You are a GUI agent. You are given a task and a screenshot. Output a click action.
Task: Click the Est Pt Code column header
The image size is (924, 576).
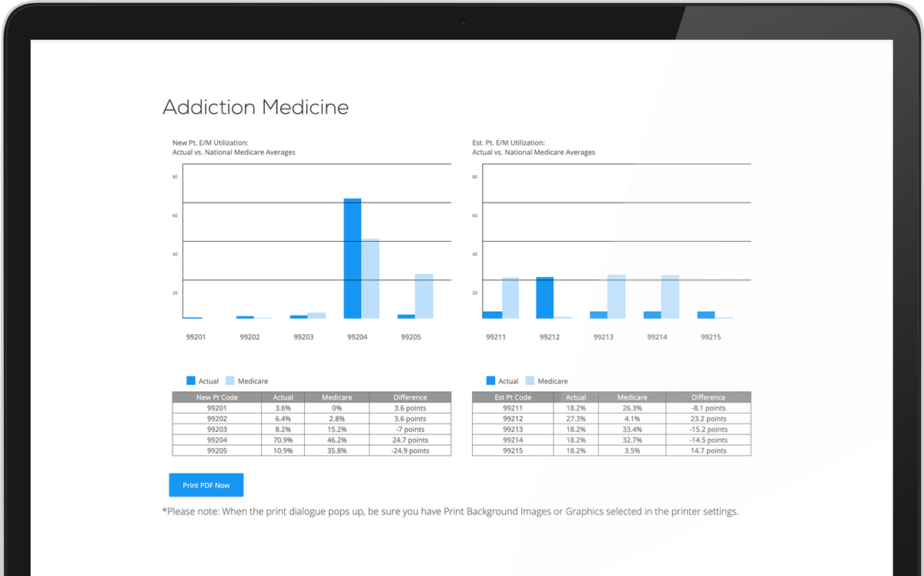[x=512, y=397]
